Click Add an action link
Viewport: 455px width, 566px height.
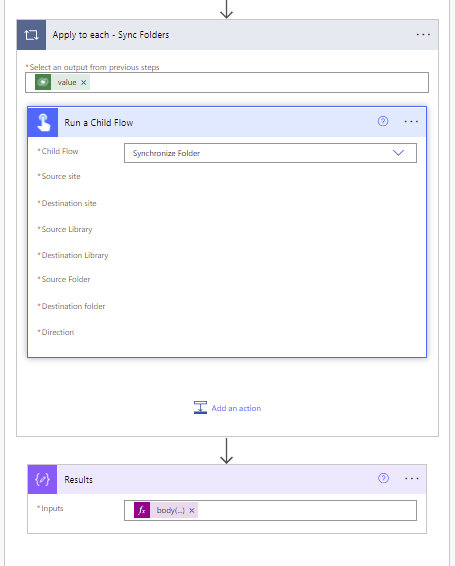236,408
